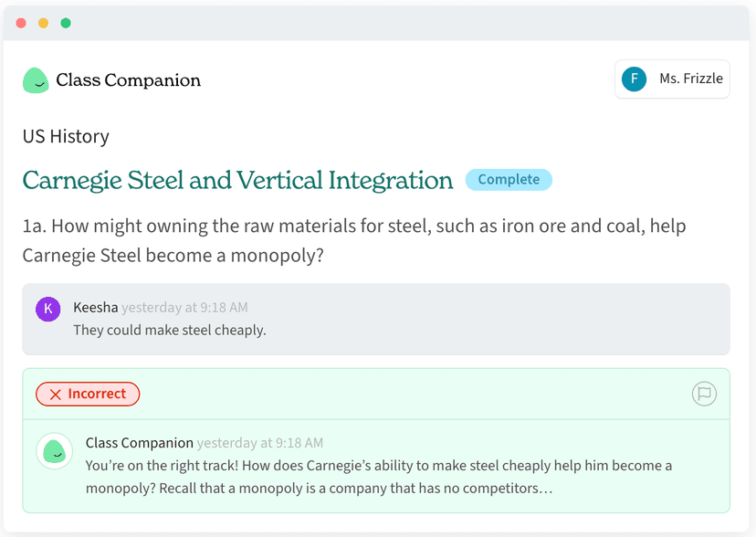Click the Class Companion mascot avatar
Screen dimensions: 756x537
point(54,451)
